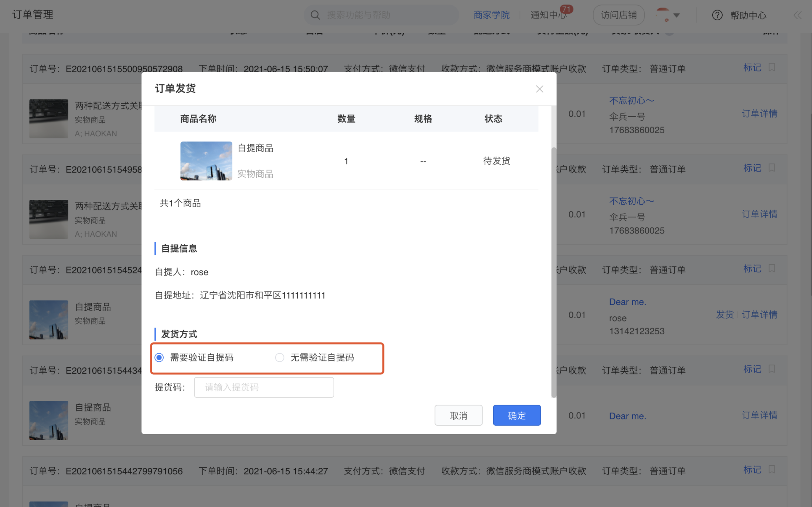This screenshot has height=507, width=812.
Task: Click the 自提商品 product thumbnail in the dialog
Action: [206, 161]
